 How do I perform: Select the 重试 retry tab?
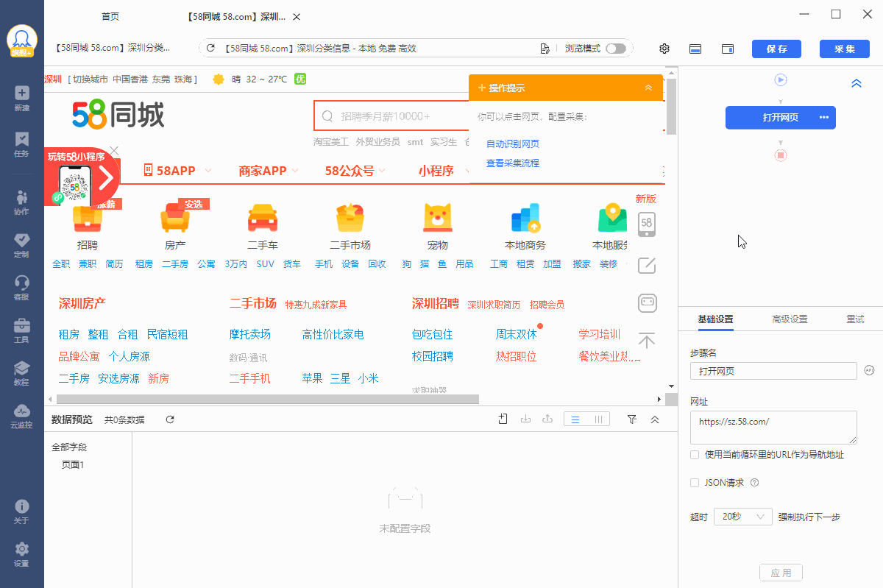click(x=855, y=319)
